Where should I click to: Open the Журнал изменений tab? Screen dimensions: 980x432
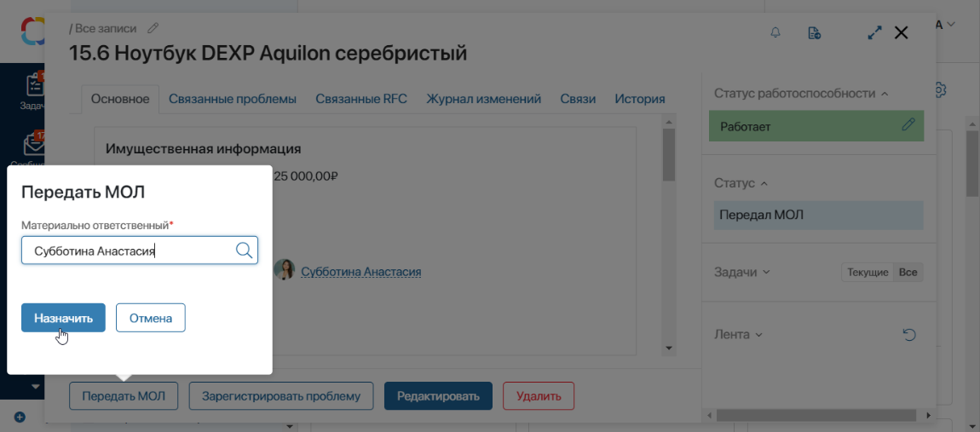pos(484,99)
